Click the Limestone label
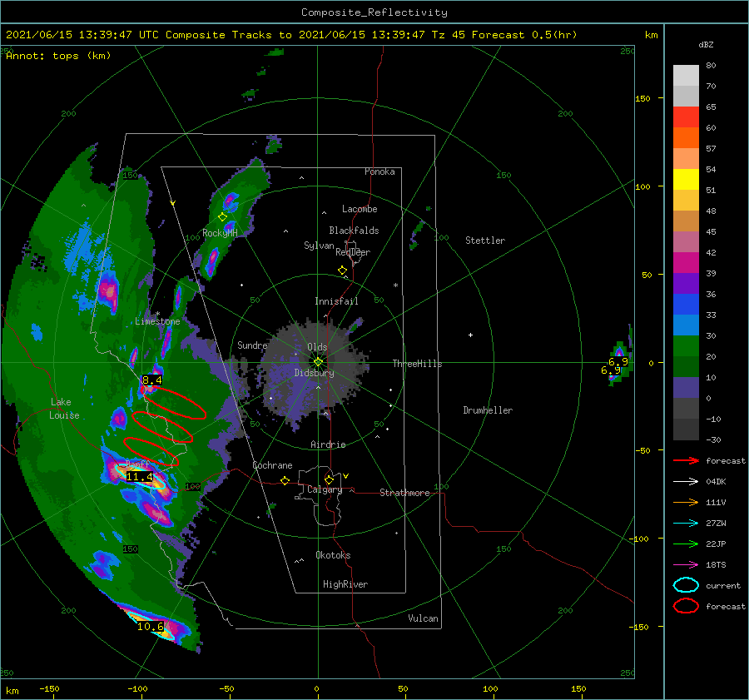 click(157, 321)
